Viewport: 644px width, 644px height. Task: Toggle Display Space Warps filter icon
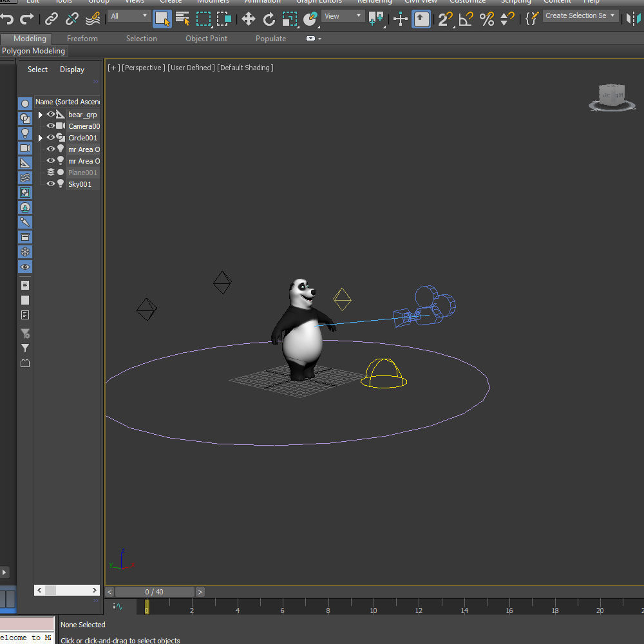(x=25, y=178)
